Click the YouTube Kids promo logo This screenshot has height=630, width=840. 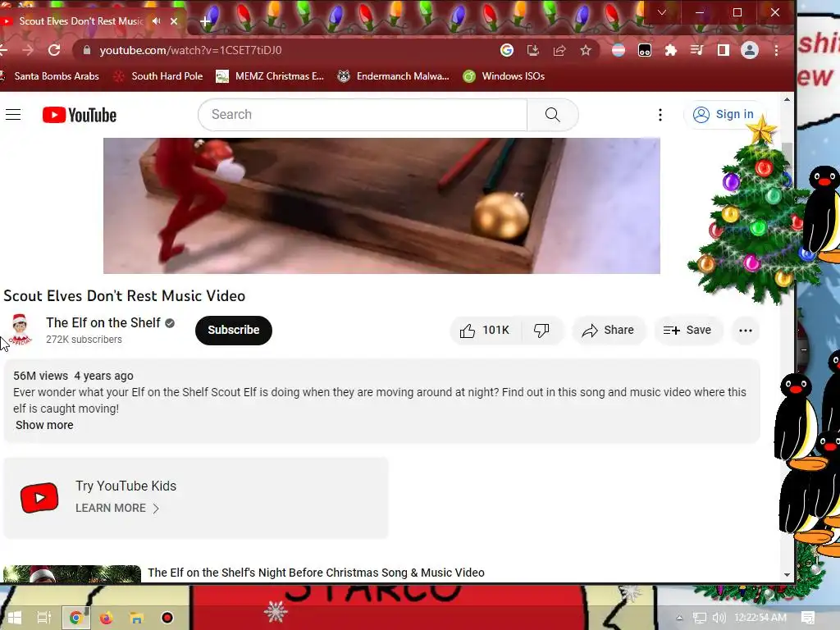tap(39, 498)
